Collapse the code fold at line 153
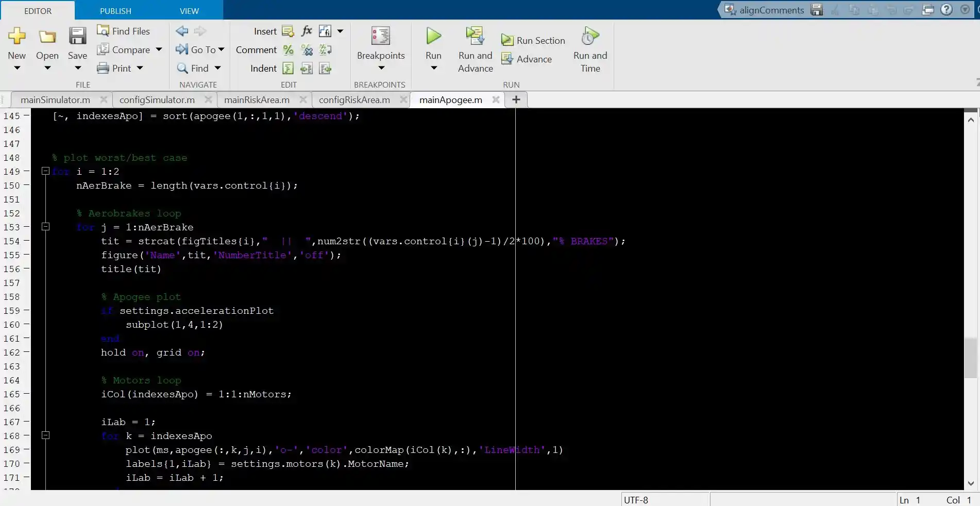Viewport: 980px width, 506px height. click(45, 227)
